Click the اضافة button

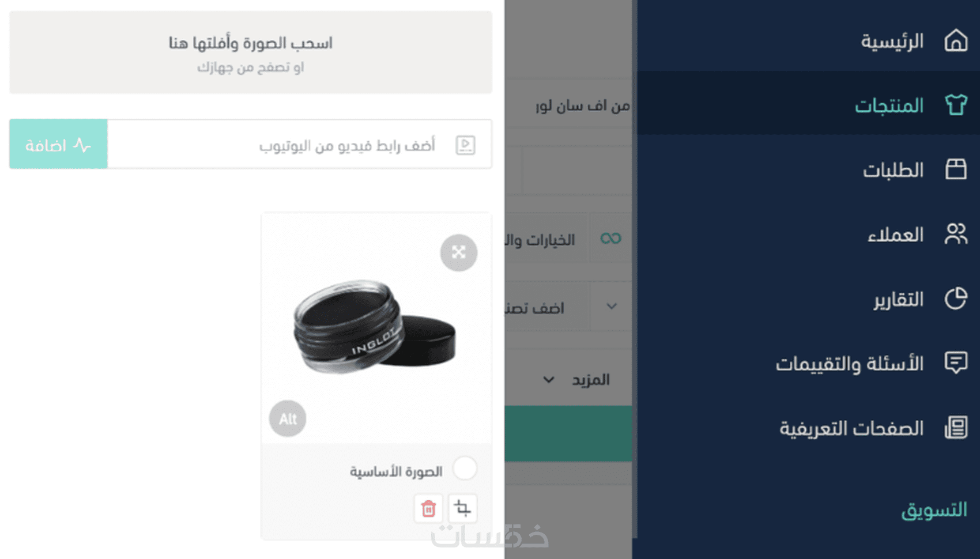[58, 144]
